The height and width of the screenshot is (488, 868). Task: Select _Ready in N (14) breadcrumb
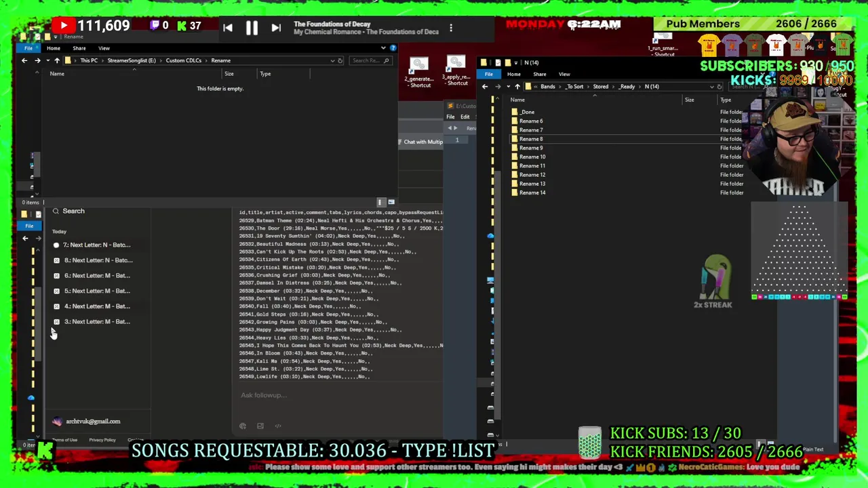627,87
